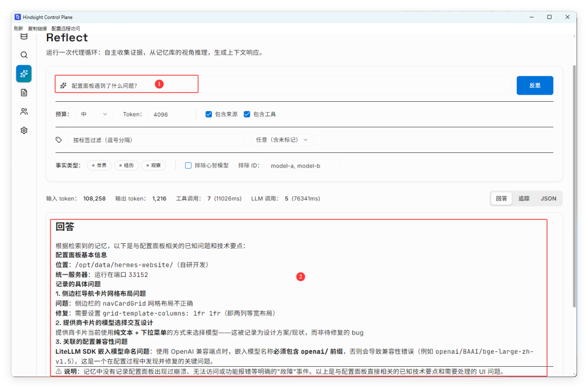This screenshot has height=388, width=588.
Task: Click the output token count 1,216
Action: (159, 198)
